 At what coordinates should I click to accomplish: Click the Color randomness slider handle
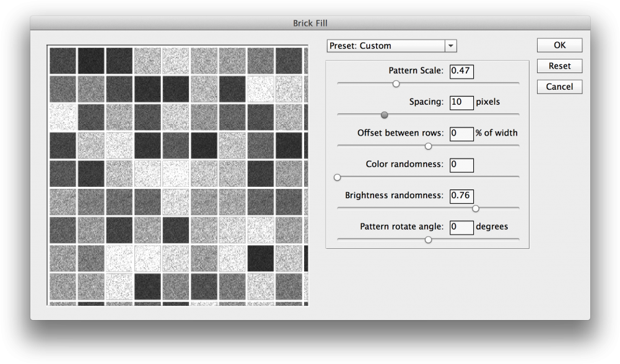(337, 177)
